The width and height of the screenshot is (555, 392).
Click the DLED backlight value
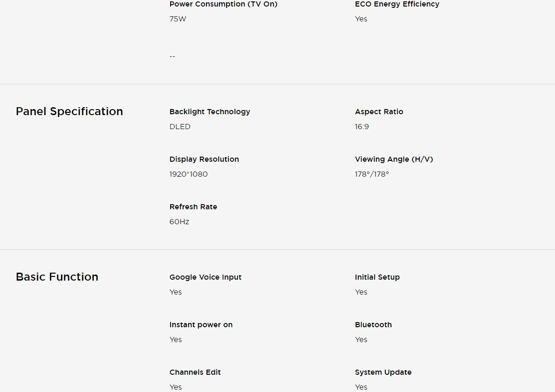[180, 127]
